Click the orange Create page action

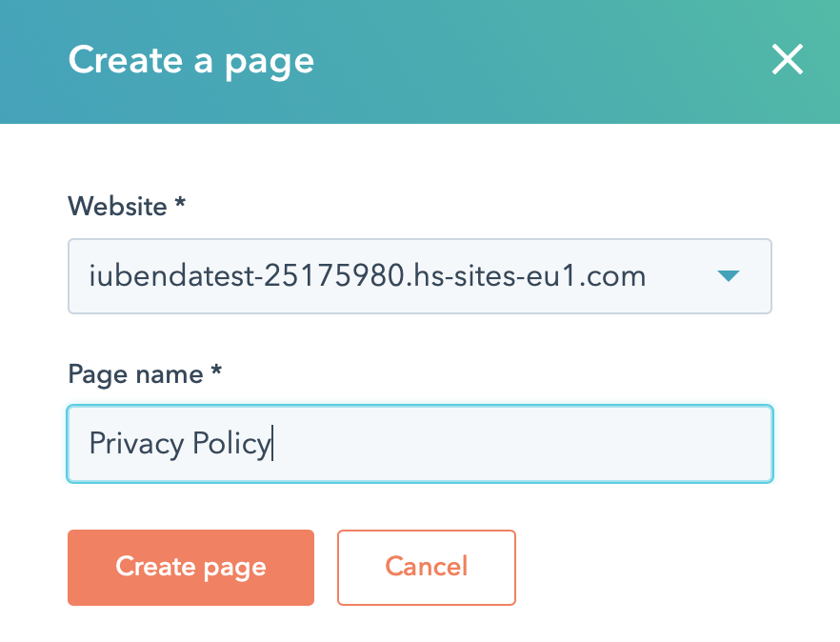tap(190, 567)
